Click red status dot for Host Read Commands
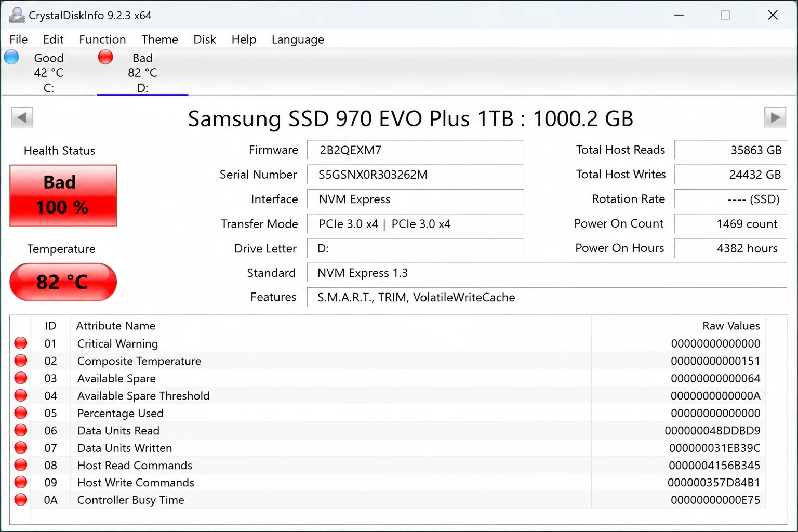The image size is (798, 532). [x=21, y=465]
